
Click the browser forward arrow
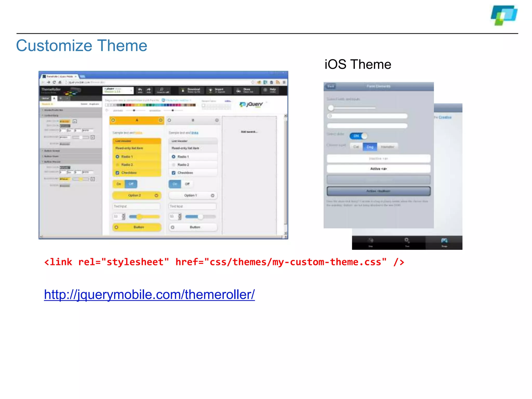[49, 82]
